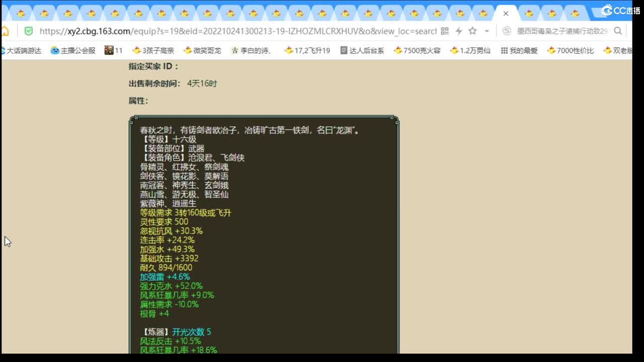Click the 风法反击 +10.5% stat
Viewport: 644px width, 362px height.
(170, 341)
